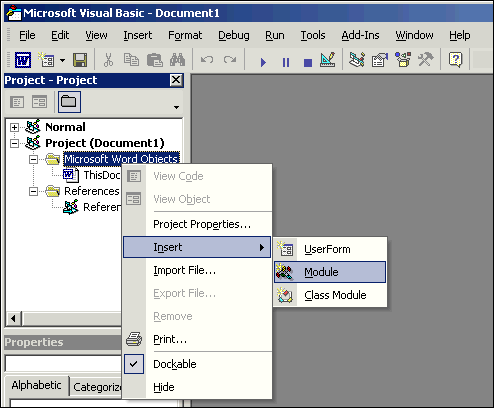Click the Find binoculars icon
The image size is (494, 408).
tap(177, 60)
